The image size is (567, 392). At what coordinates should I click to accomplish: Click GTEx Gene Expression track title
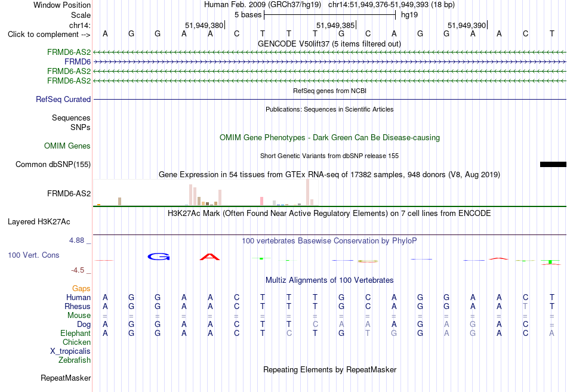[x=329, y=174]
